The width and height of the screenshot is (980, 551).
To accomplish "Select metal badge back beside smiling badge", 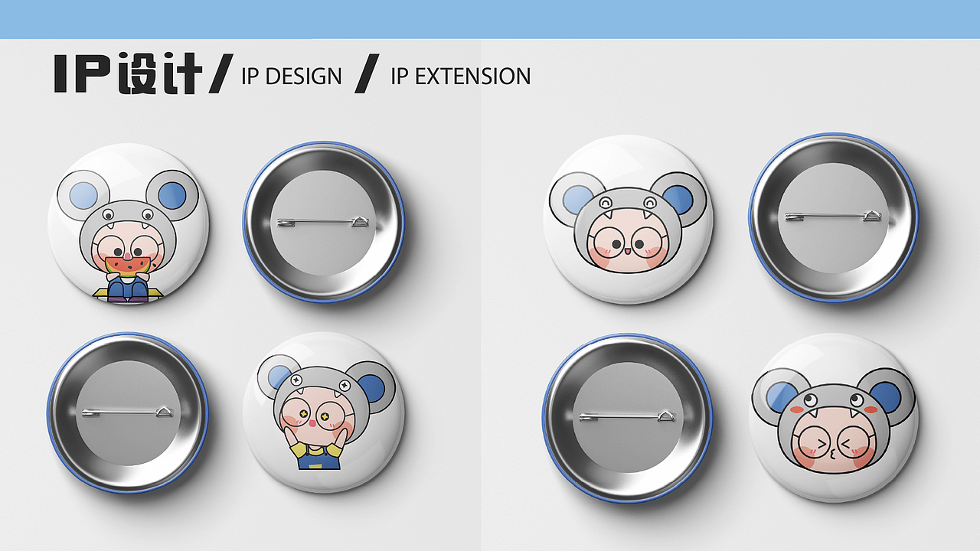I will pos(834,217).
